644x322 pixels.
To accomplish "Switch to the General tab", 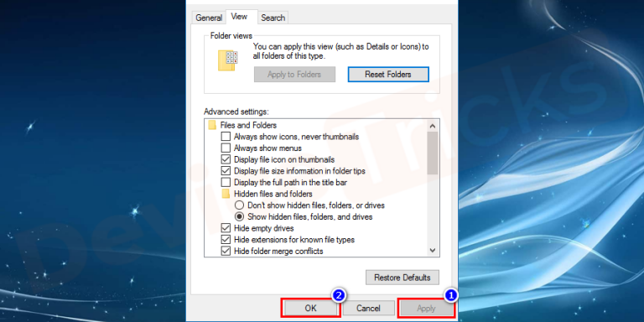I will (209, 18).
